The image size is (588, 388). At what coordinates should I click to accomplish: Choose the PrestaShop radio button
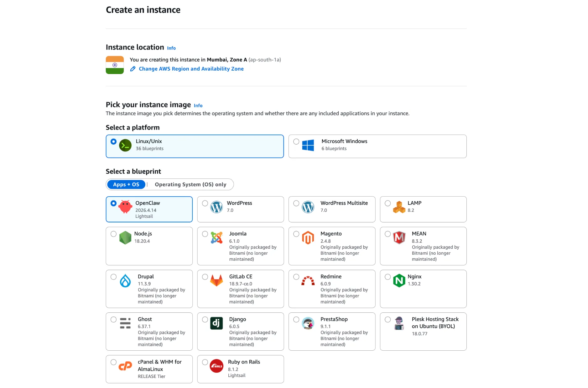296,319
